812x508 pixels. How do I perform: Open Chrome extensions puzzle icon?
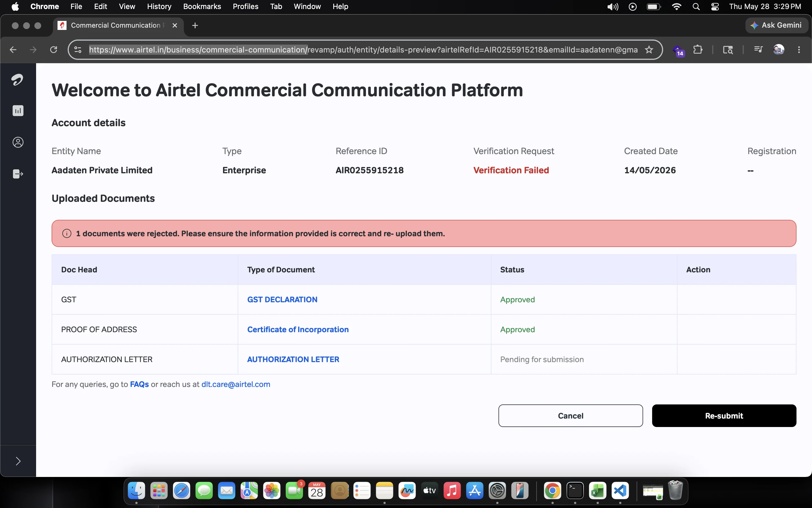698,50
